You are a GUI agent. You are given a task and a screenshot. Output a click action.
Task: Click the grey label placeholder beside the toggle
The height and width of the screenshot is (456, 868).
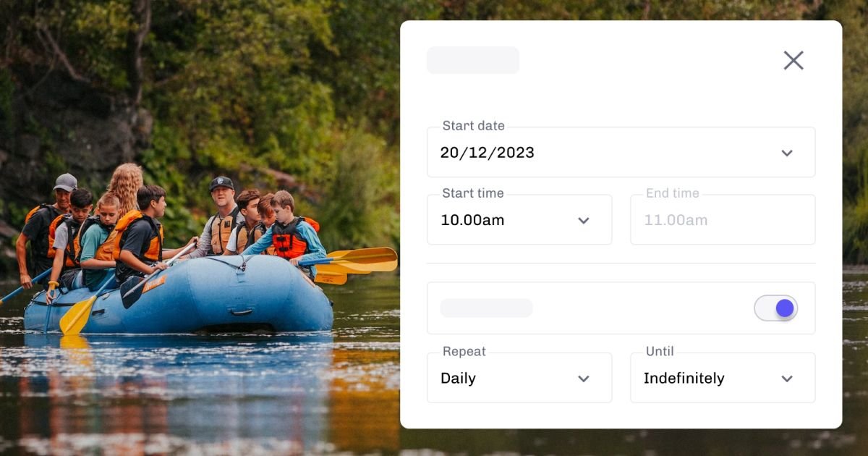point(486,308)
